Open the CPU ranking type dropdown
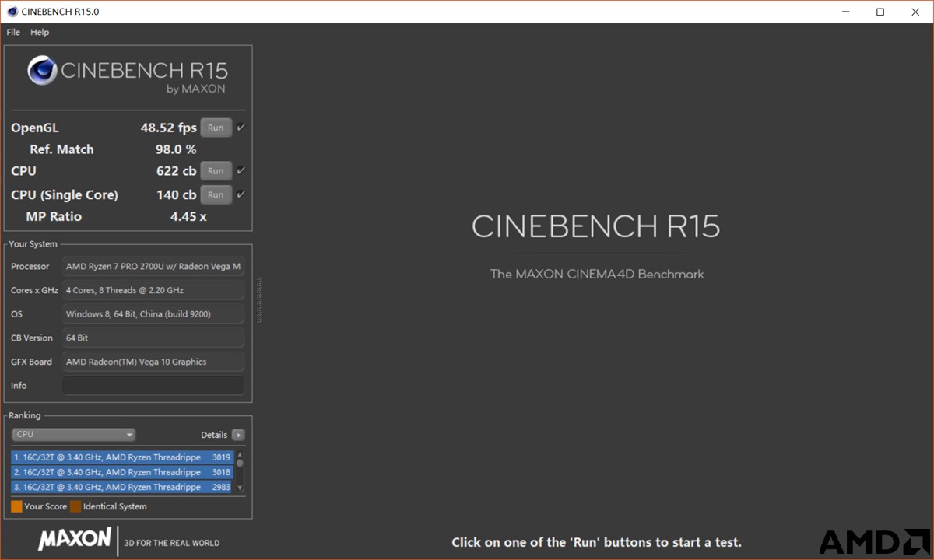The height and width of the screenshot is (560, 934). tap(73, 435)
